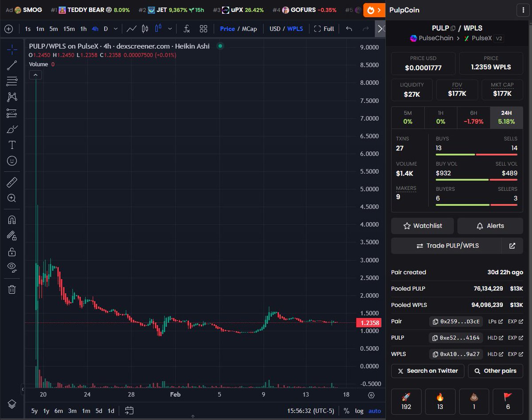Show the 6H price change stats

(473, 118)
